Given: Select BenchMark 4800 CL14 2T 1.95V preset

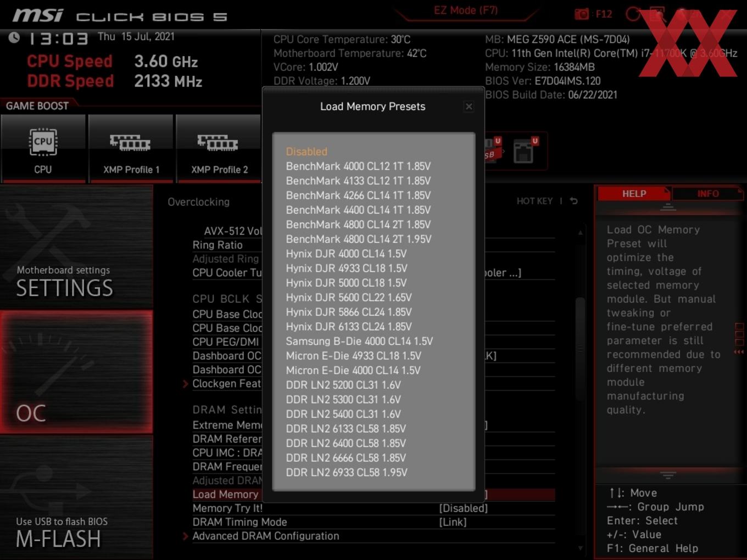Looking at the screenshot, I should pyautogui.click(x=359, y=239).
